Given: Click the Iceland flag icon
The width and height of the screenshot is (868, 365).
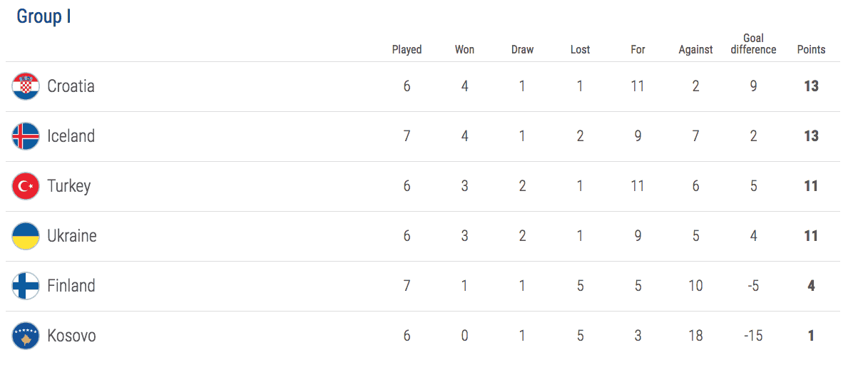Looking at the screenshot, I should pyautogui.click(x=26, y=136).
